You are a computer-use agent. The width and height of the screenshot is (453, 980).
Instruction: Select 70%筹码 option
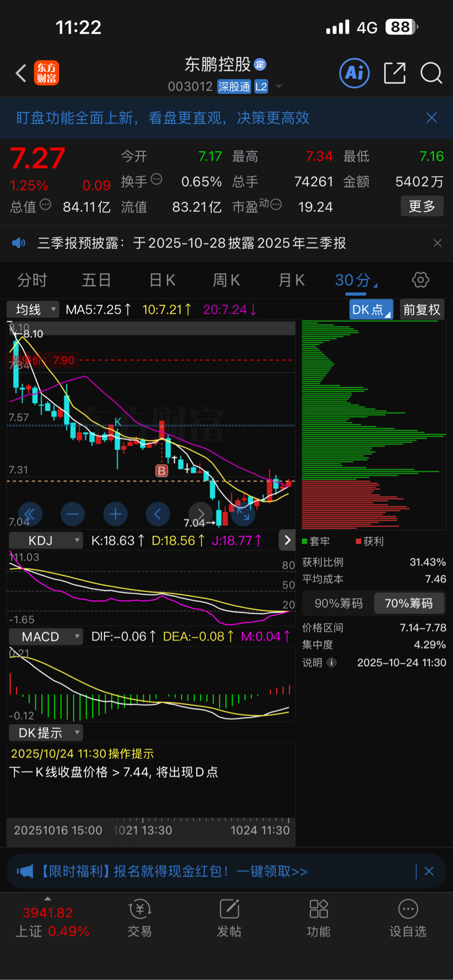click(x=409, y=603)
